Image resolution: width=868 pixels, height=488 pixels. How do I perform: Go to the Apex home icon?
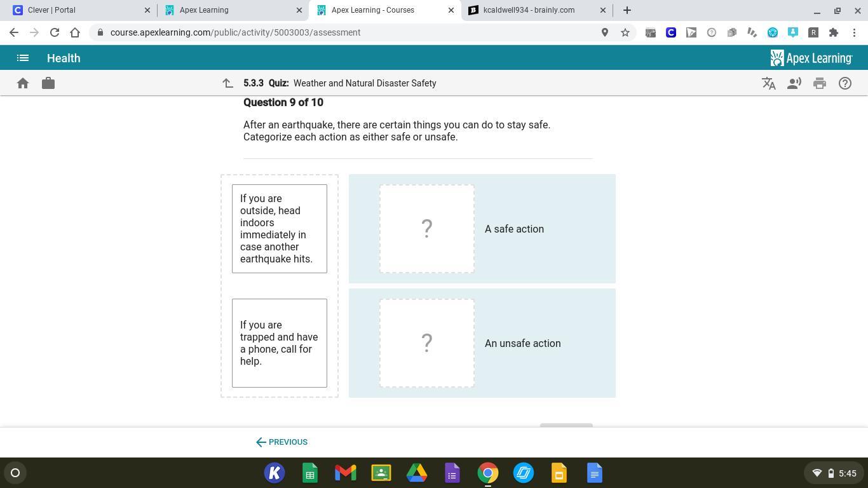[x=23, y=83]
